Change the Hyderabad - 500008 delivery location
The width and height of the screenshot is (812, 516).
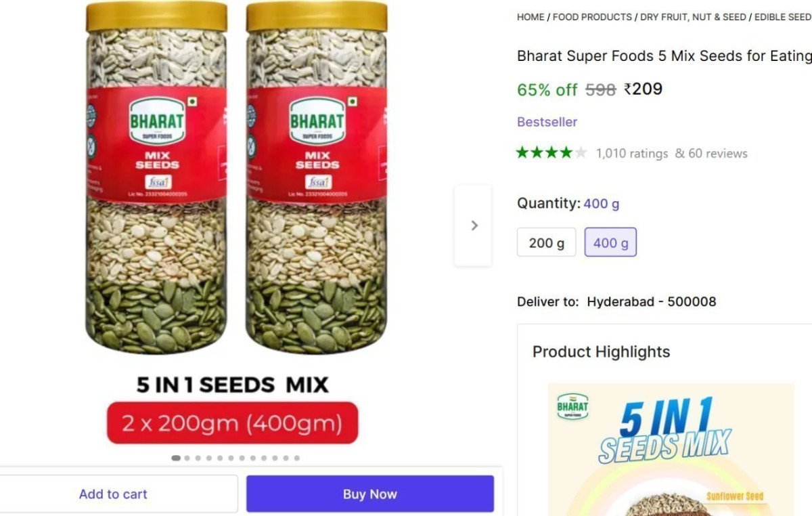651,302
